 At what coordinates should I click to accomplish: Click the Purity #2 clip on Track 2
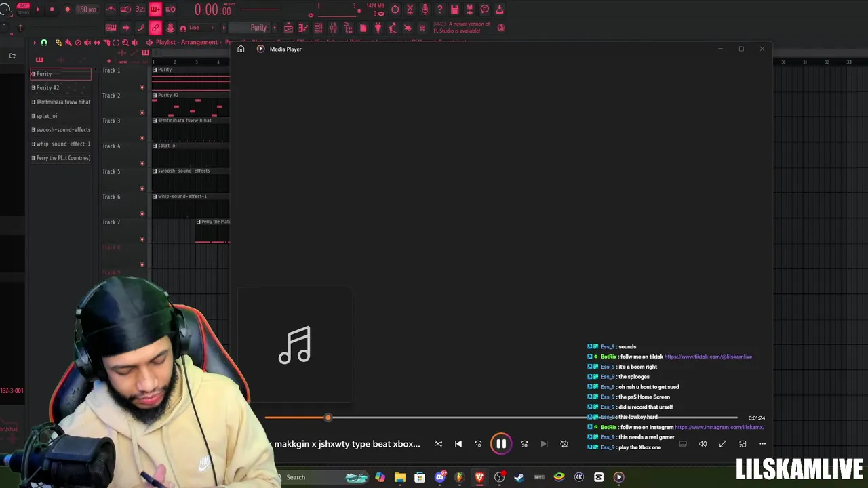(191, 104)
